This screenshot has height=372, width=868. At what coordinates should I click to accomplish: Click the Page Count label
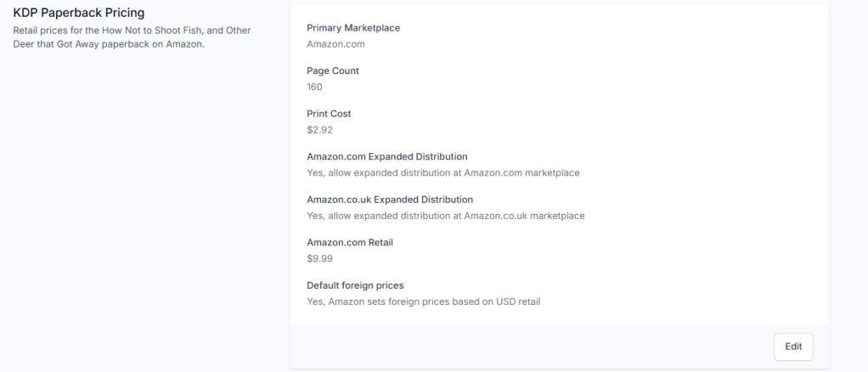[x=333, y=70]
